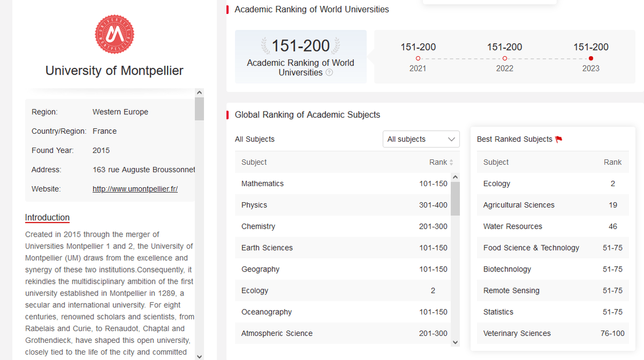Click the Rank header in Best Ranked Subjects
The width and height of the screenshot is (644, 360).
click(x=613, y=162)
